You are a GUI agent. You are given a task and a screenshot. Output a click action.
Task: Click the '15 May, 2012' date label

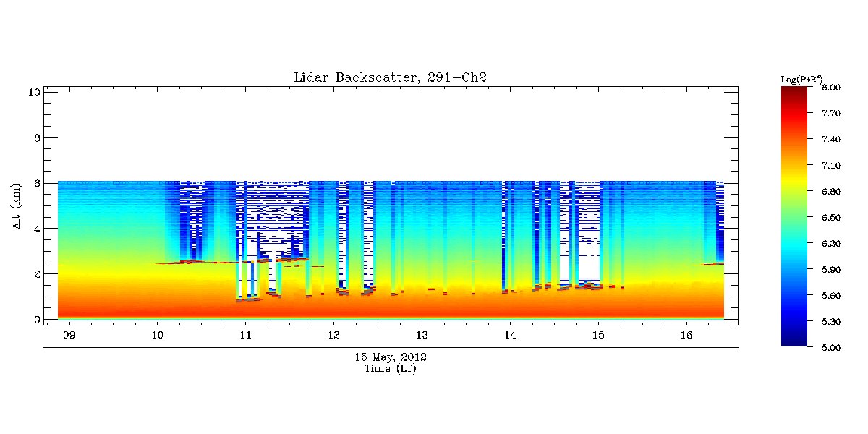[391, 358]
